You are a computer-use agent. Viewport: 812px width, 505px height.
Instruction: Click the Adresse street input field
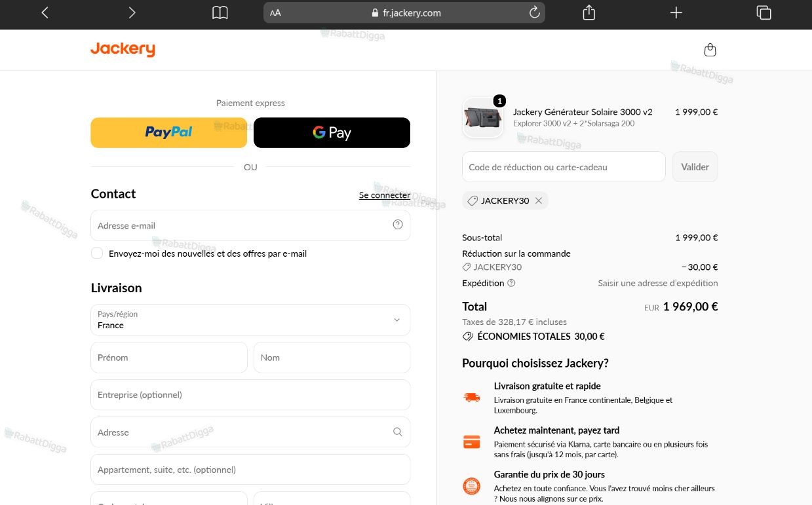[x=250, y=432]
